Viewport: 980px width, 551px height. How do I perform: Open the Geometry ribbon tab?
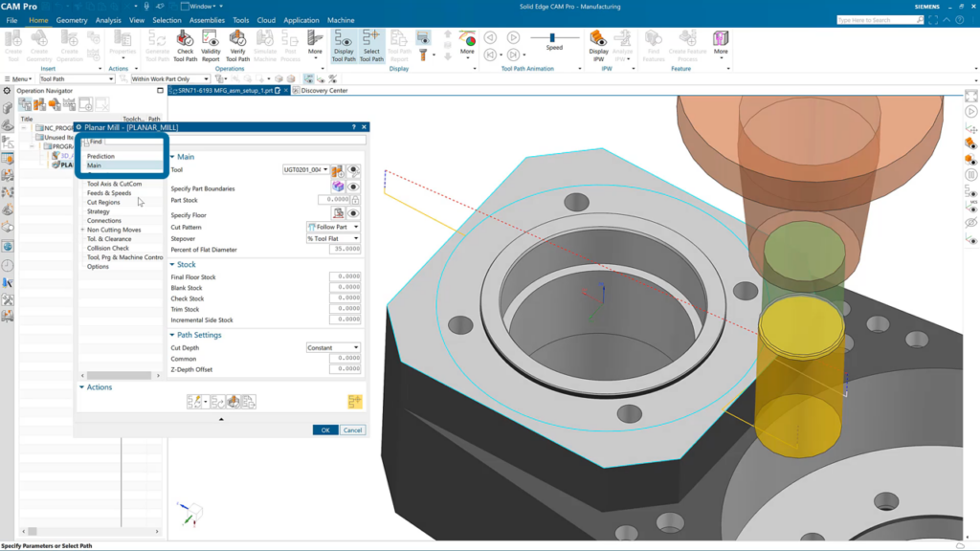[72, 20]
